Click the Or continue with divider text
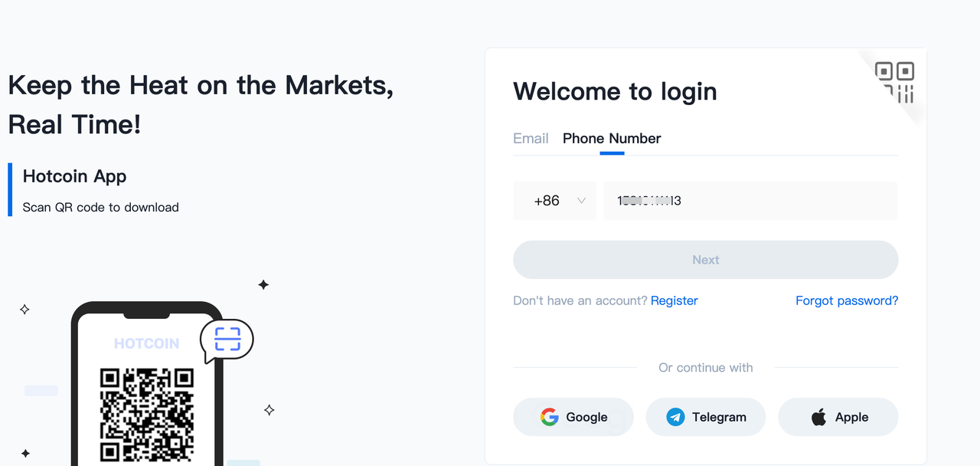Viewport: 980px width, 466px height. [705, 368]
